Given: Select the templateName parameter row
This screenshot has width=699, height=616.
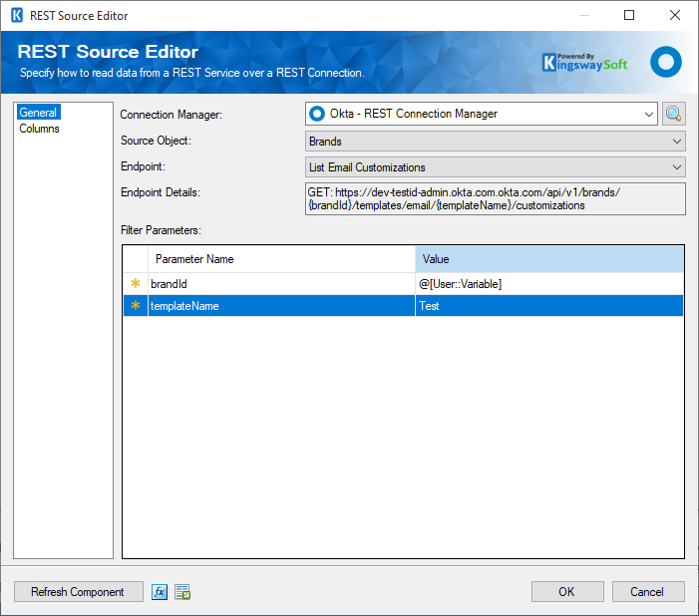Looking at the screenshot, I should click(x=403, y=306).
